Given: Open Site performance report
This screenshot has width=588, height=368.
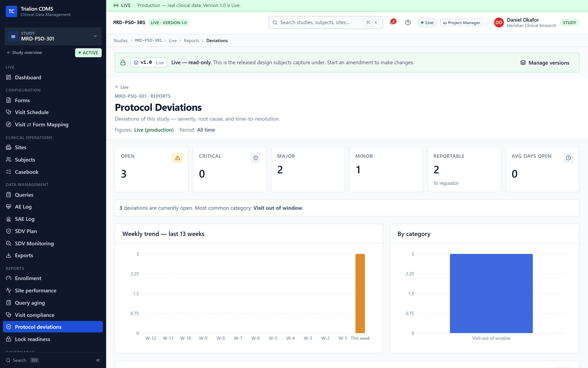Looking at the screenshot, I should click(53, 290).
